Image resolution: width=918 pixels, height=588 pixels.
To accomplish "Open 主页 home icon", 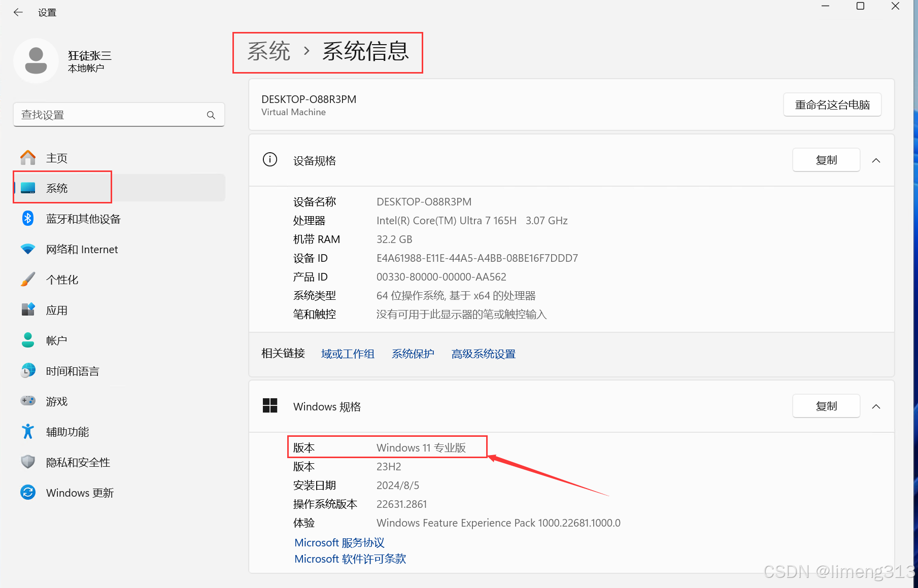I will pyautogui.click(x=28, y=158).
